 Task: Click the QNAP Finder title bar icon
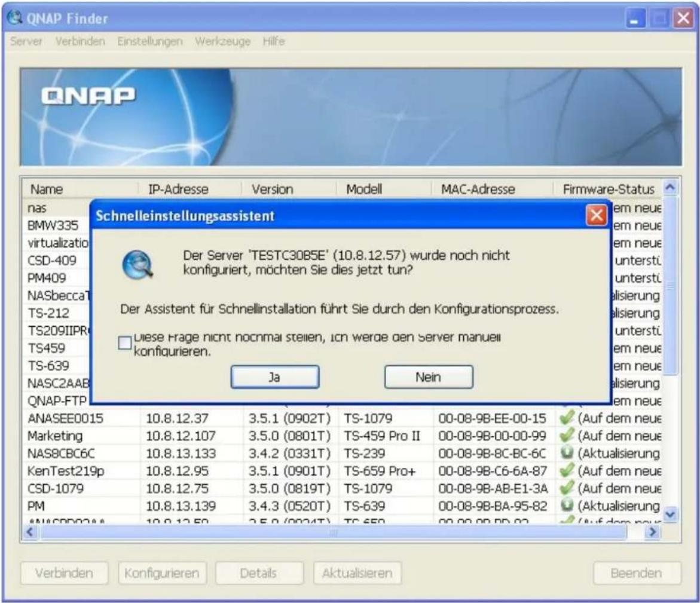15,18
